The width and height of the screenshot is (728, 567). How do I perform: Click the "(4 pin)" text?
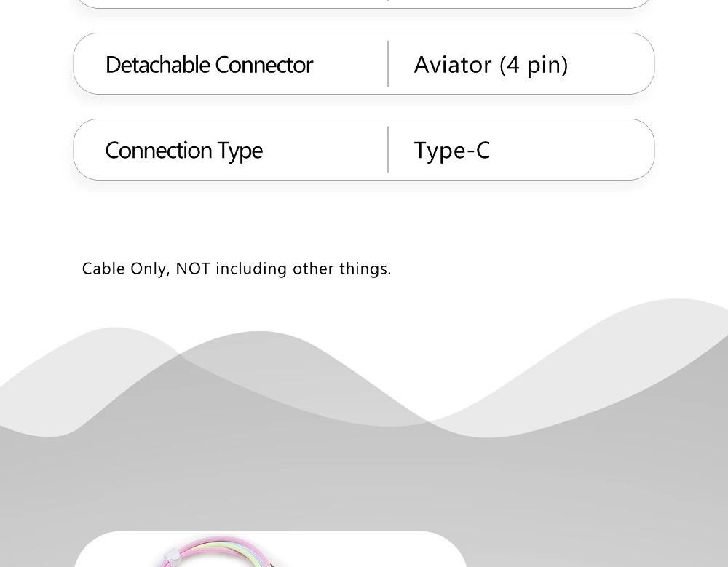[x=534, y=65]
